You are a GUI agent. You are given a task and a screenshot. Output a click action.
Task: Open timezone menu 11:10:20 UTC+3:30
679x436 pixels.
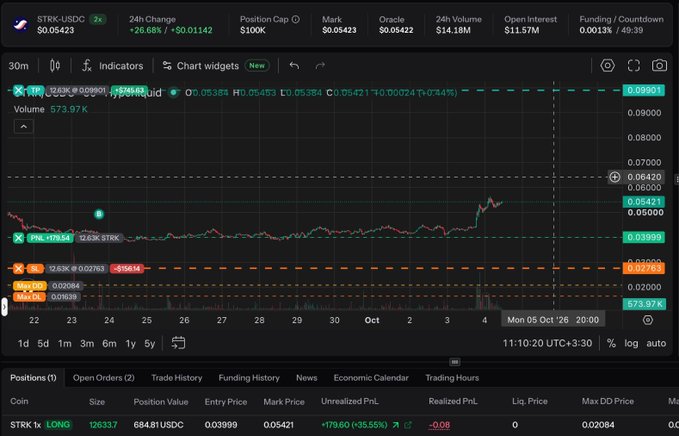547,343
